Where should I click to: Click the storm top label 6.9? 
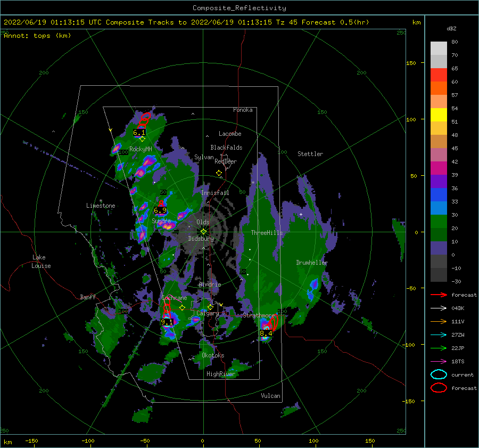[160, 210]
